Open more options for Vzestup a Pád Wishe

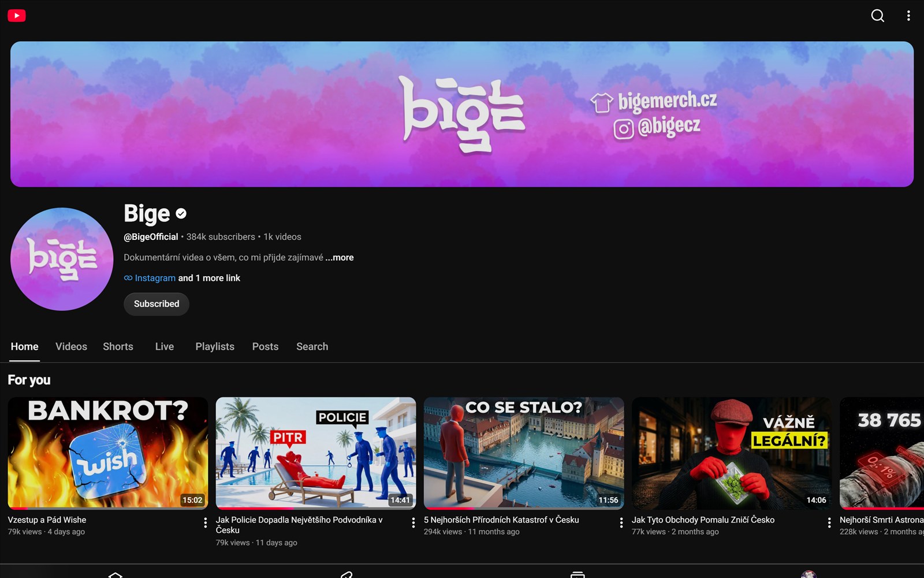click(x=205, y=523)
